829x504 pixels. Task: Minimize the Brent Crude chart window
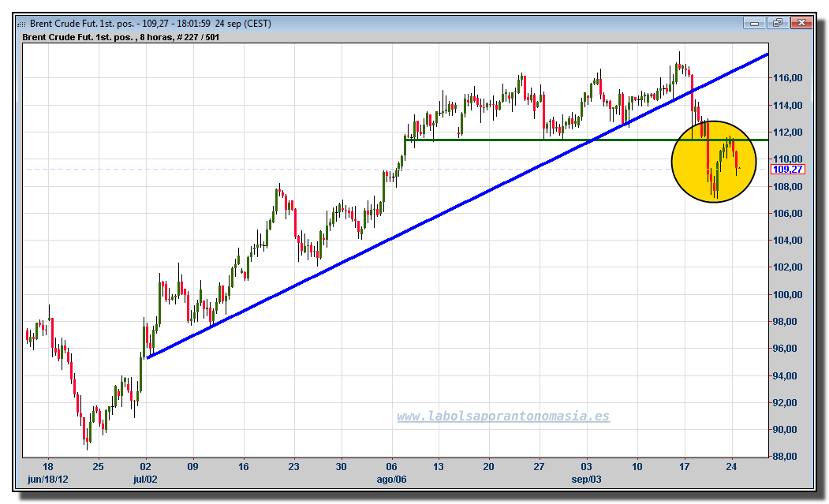pos(754,23)
